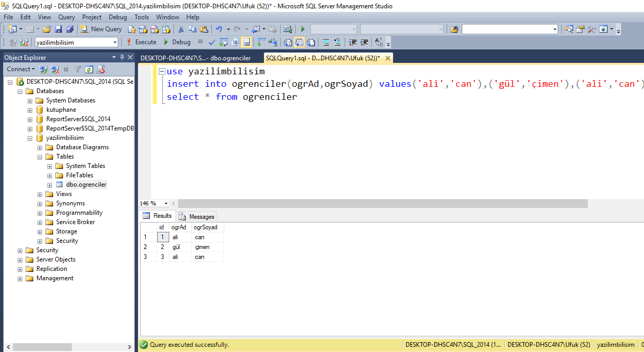644x352 pixels.
Task: Click the Open File folder icon
Action: 47,29
